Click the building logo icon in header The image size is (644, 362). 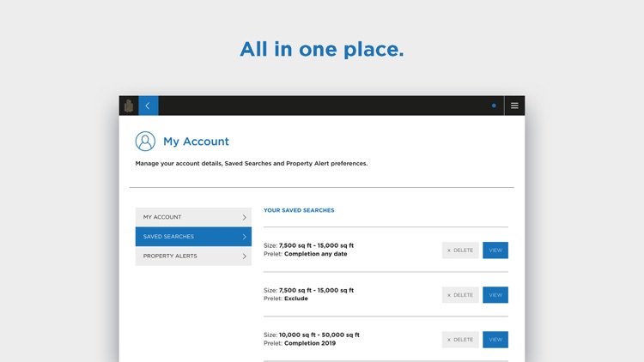129,106
